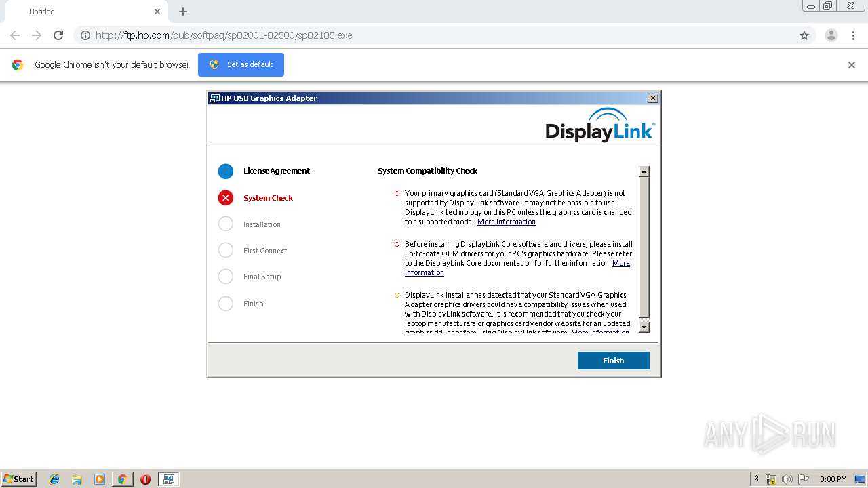The height and width of the screenshot is (488, 868).
Task: Click the site information icon in address bar
Action: point(85,35)
